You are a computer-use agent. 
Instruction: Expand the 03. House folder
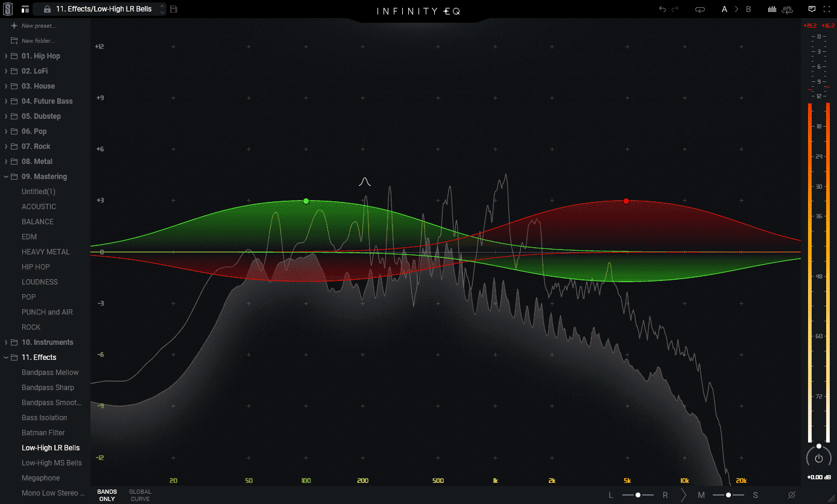click(6, 86)
